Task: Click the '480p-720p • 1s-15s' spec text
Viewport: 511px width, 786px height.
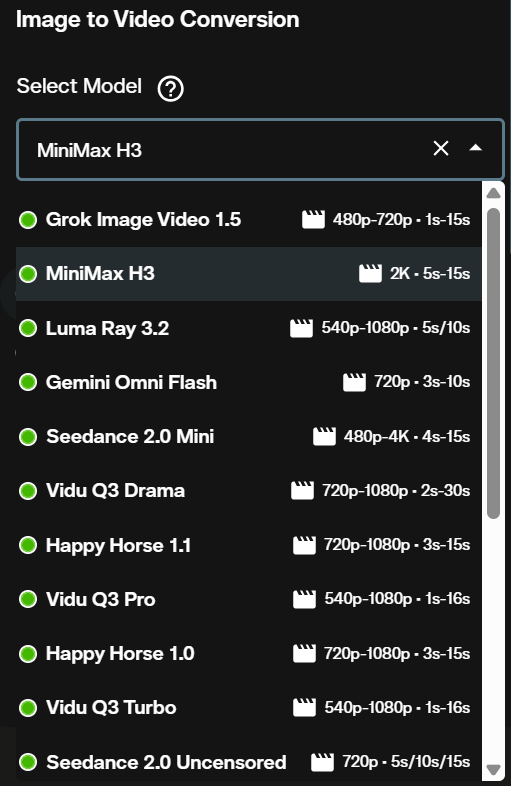Action: click(401, 220)
